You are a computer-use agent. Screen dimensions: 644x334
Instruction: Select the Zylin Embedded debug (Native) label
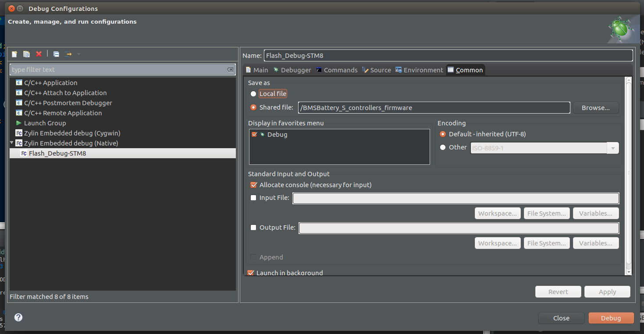(71, 143)
